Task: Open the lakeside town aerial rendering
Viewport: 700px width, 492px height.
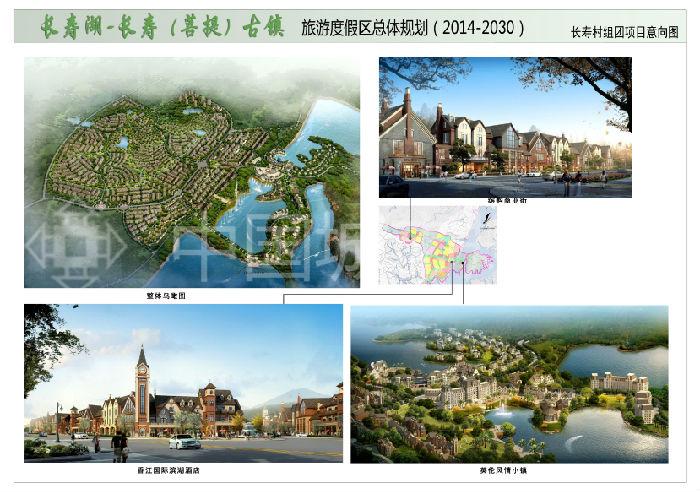Action: click(x=508, y=384)
